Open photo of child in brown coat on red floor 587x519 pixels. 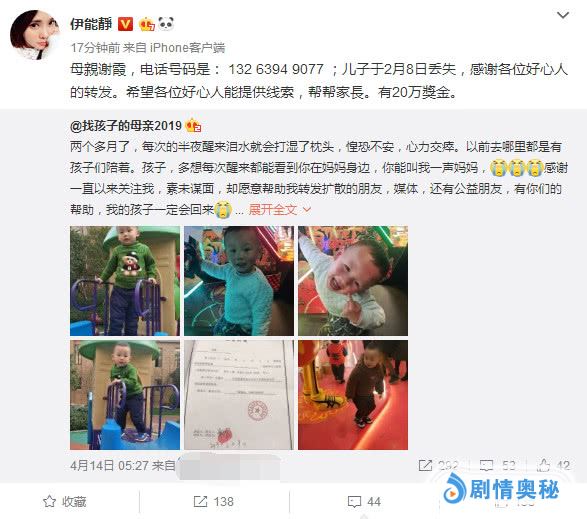(x=353, y=395)
